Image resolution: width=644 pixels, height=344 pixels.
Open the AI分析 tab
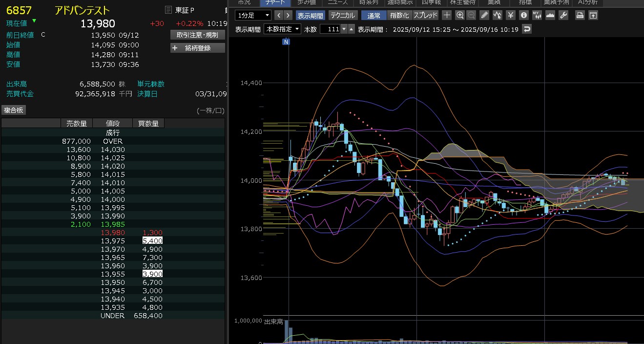pyautogui.click(x=587, y=2)
